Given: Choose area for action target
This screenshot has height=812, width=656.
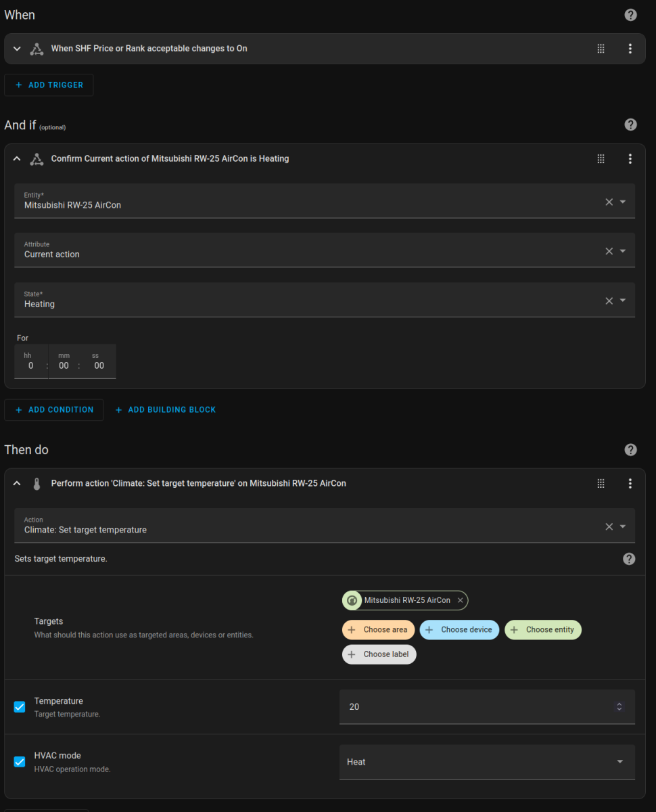Looking at the screenshot, I should (x=378, y=630).
